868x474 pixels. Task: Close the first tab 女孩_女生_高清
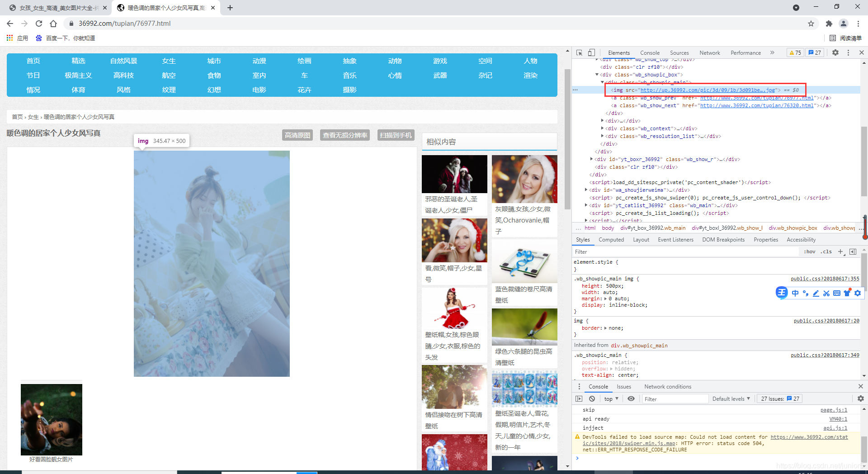(x=105, y=8)
